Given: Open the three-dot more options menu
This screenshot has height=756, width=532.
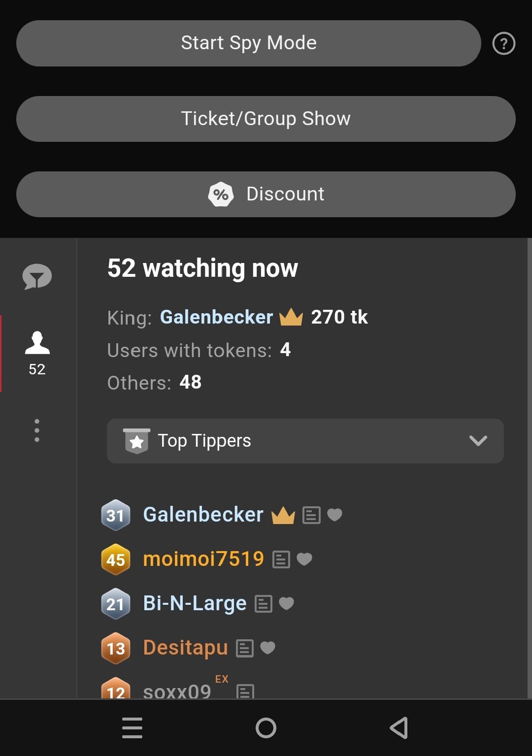Looking at the screenshot, I should [37, 430].
